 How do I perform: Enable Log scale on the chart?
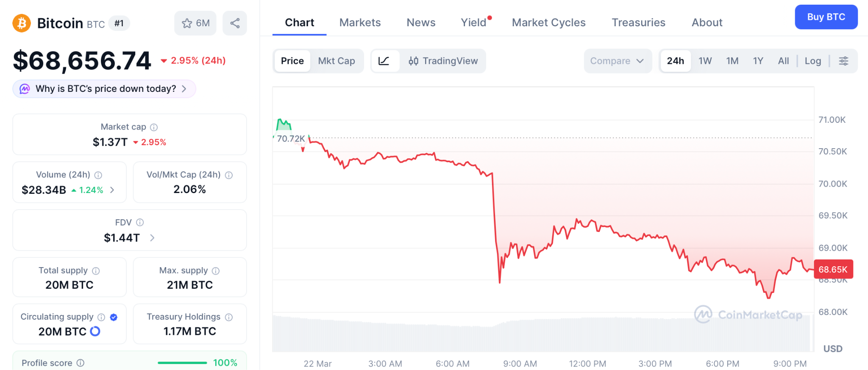pyautogui.click(x=812, y=61)
